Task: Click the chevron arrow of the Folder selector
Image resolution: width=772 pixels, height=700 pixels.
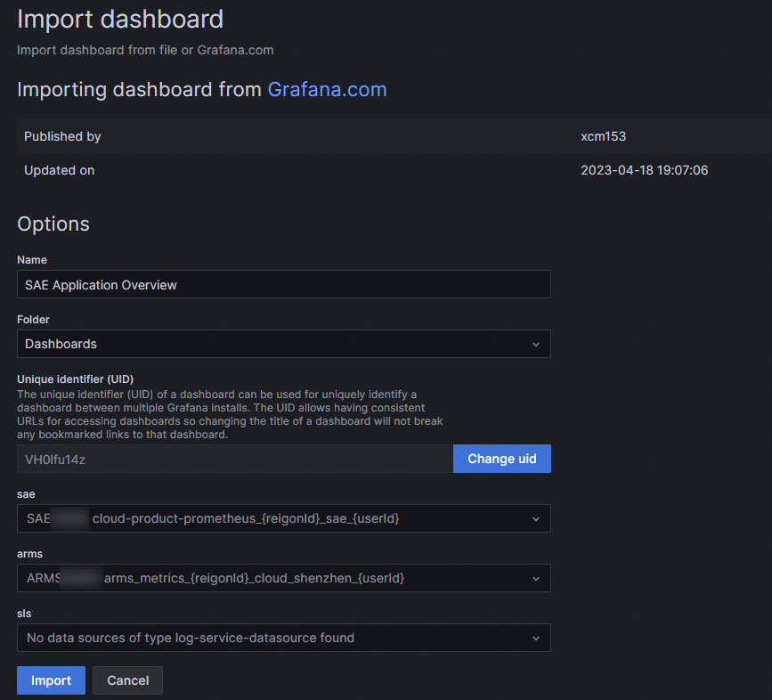Action: click(536, 345)
